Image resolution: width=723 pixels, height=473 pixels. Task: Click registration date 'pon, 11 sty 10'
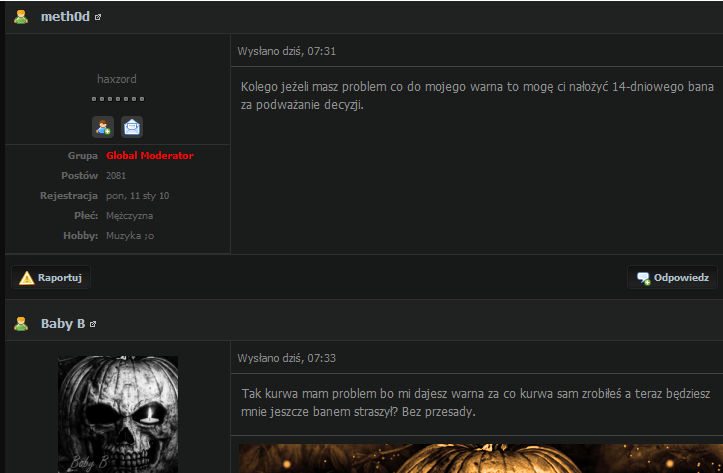[x=137, y=196]
